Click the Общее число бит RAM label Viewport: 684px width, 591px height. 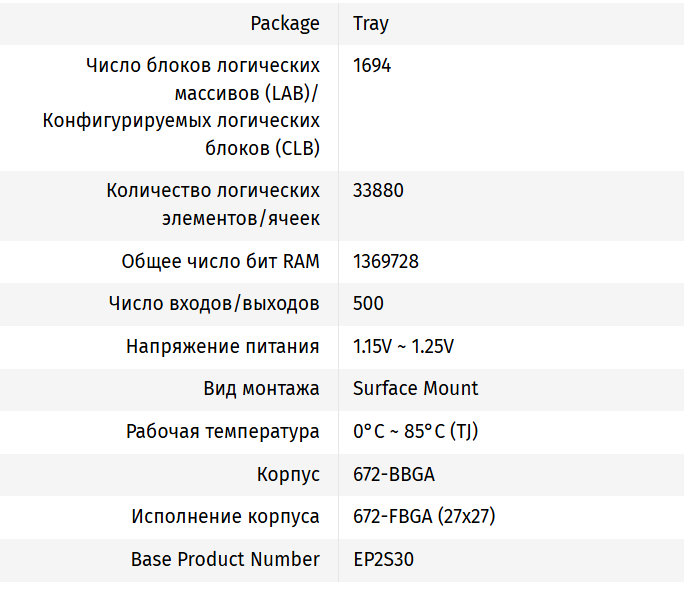pos(220,262)
